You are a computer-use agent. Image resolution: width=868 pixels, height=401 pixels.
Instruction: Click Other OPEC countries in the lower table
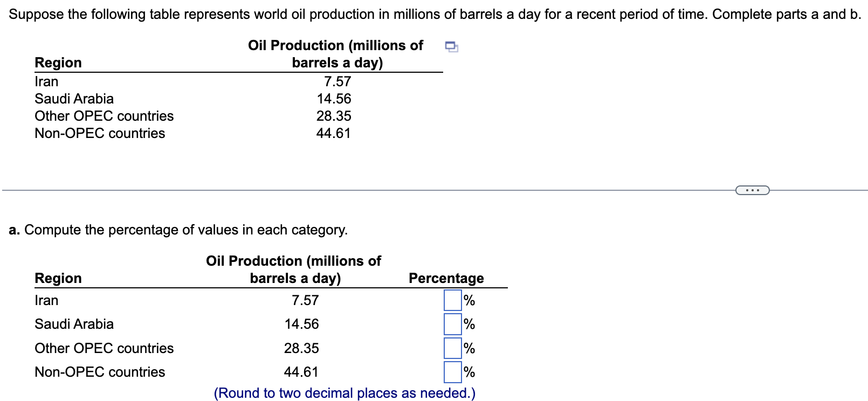[x=104, y=348]
